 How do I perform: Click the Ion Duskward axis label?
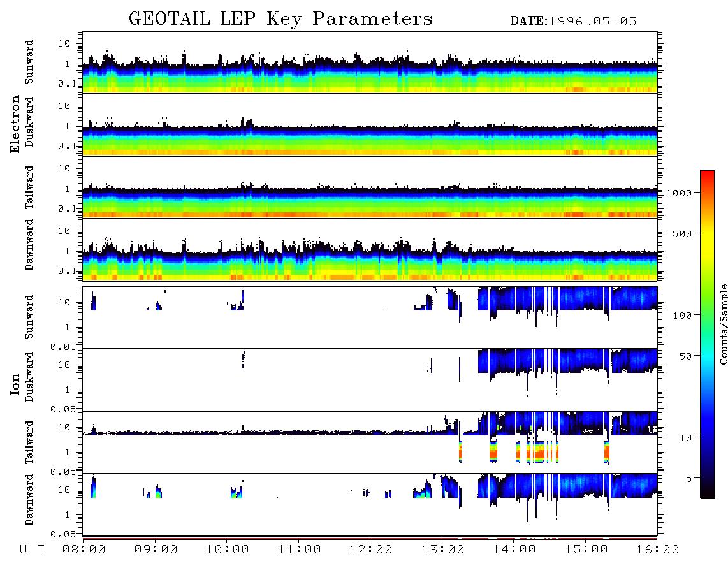pyautogui.click(x=29, y=377)
